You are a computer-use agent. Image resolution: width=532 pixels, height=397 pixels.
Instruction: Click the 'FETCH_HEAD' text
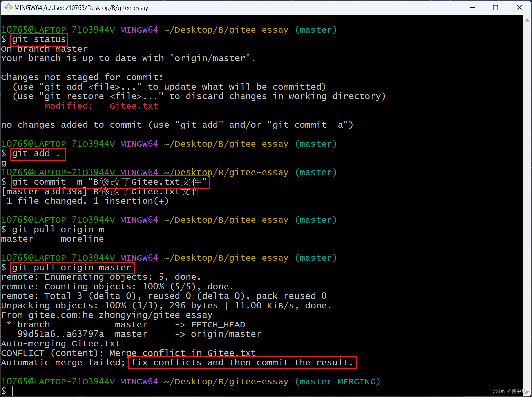pos(218,325)
